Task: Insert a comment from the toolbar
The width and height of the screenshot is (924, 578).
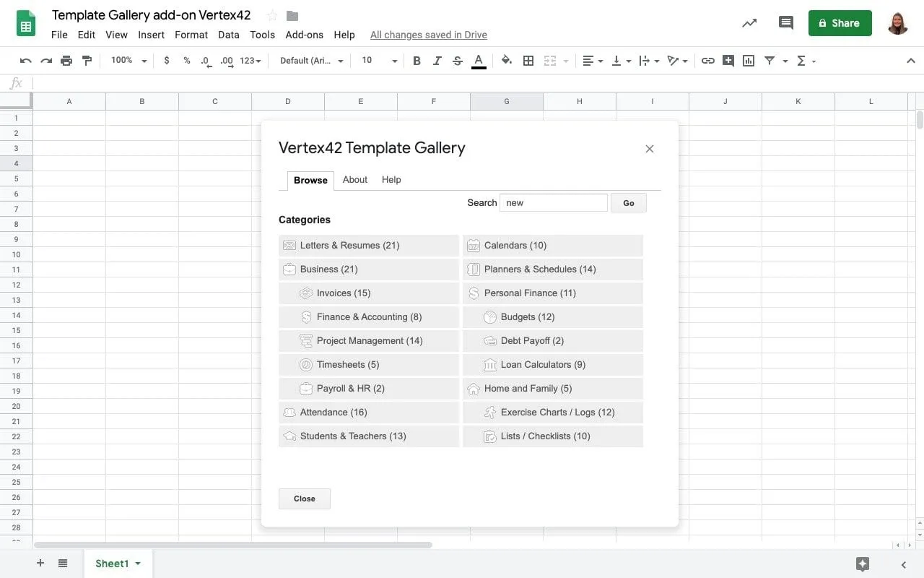Action: coord(728,61)
